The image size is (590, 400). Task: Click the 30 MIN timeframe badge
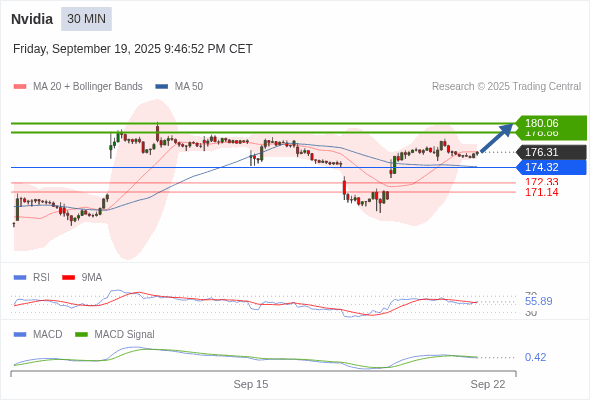click(87, 19)
